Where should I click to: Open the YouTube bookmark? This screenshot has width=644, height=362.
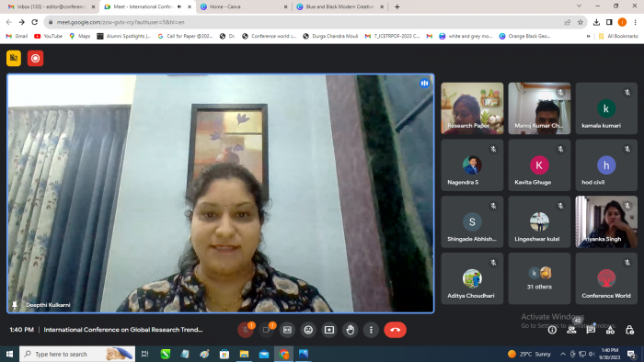(48, 36)
